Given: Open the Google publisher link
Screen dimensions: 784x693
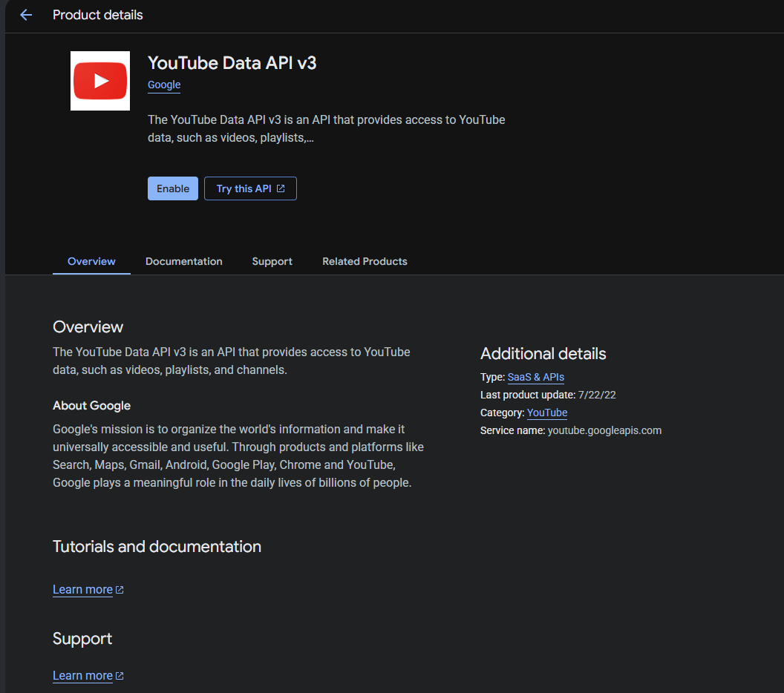Looking at the screenshot, I should tap(164, 85).
